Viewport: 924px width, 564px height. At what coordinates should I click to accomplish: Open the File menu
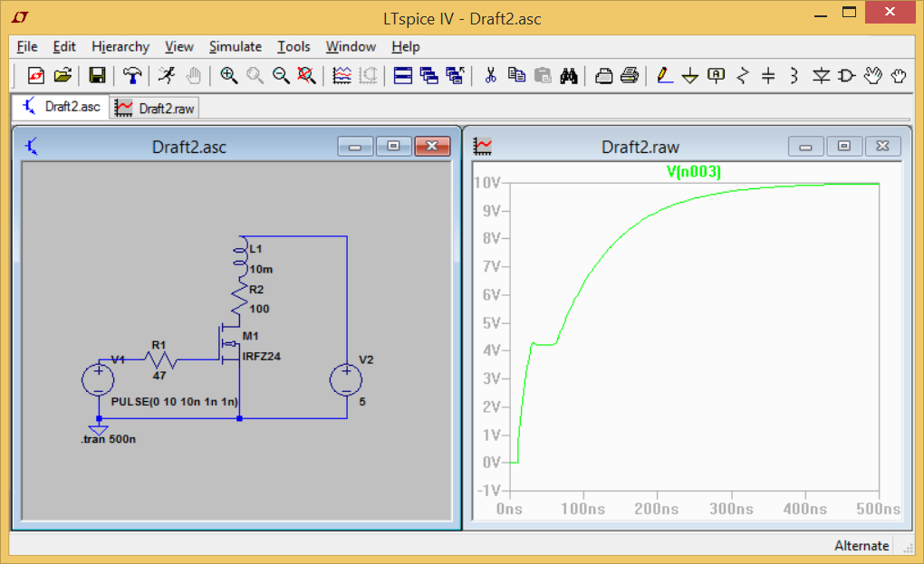pos(27,46)
